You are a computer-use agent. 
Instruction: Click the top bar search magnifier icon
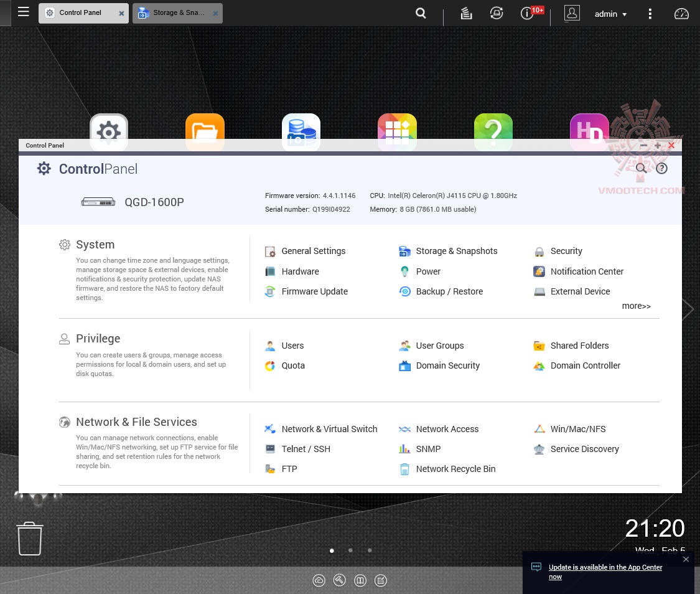(x=421, y=14)
